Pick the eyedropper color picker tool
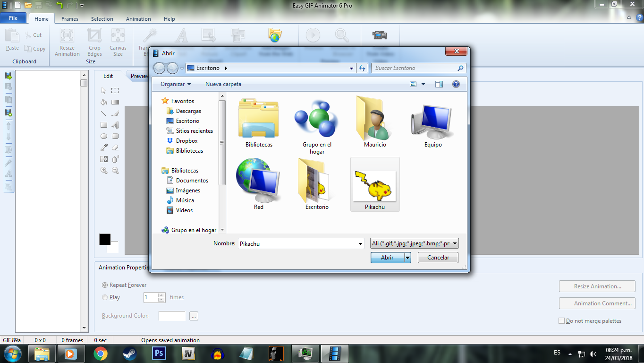The height and width of the screenshot is (363, 644). [x=104, y=148]
